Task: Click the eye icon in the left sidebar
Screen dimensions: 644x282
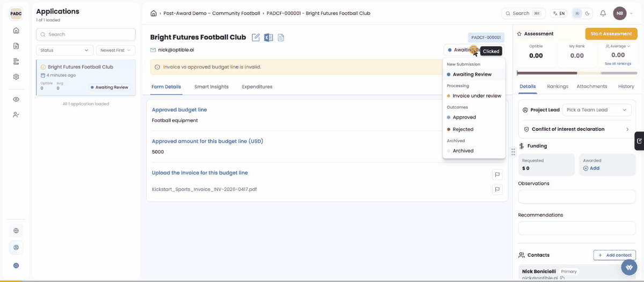Action: [16, 99]
